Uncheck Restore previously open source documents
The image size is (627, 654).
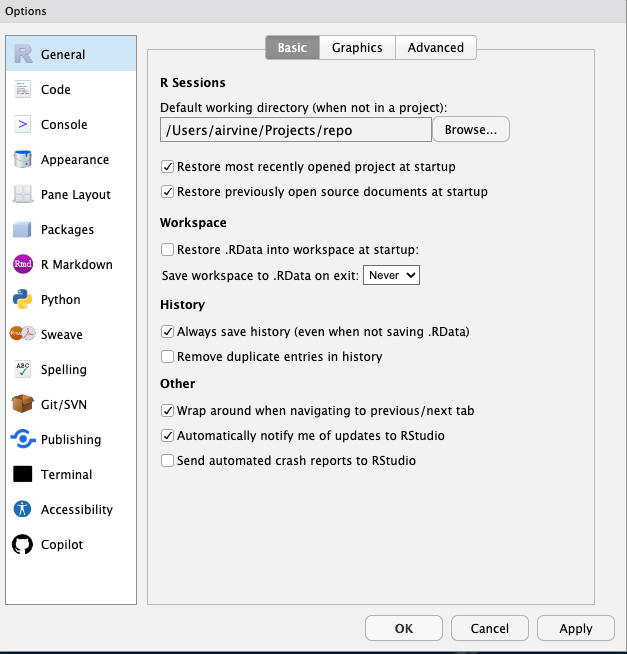167,192
